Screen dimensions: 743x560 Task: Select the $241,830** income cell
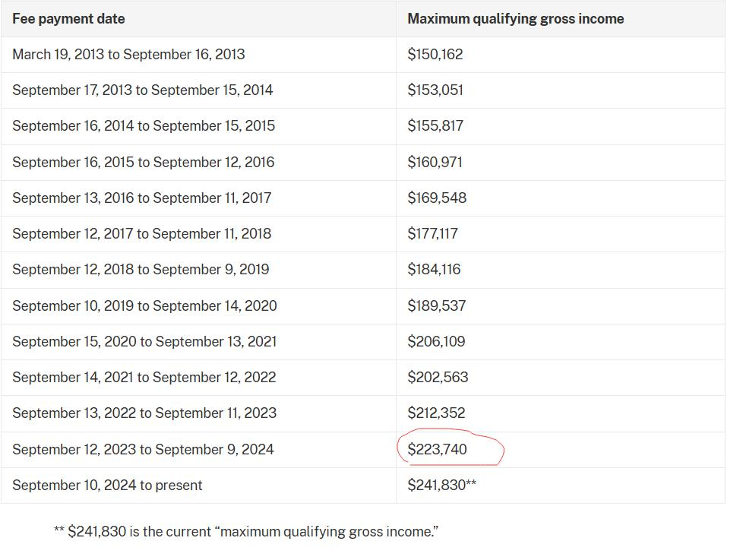(441, 486)
